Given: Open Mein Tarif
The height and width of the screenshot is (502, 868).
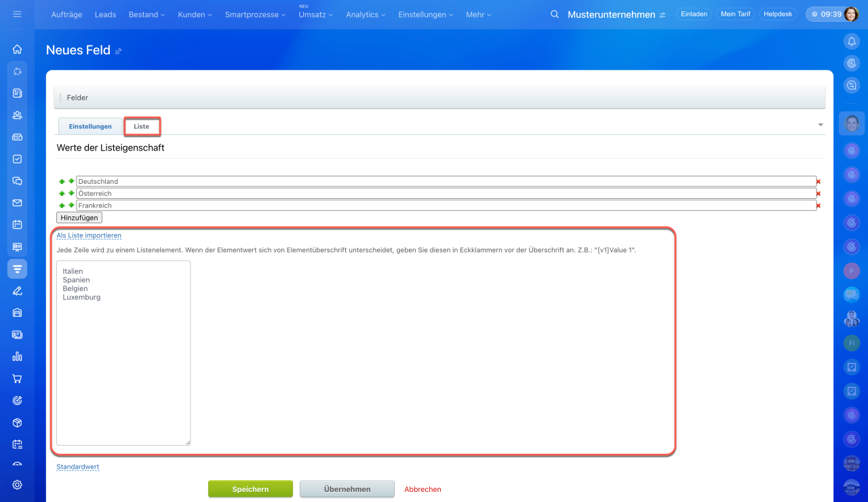Looking at the screenshot, I should 735,14.
